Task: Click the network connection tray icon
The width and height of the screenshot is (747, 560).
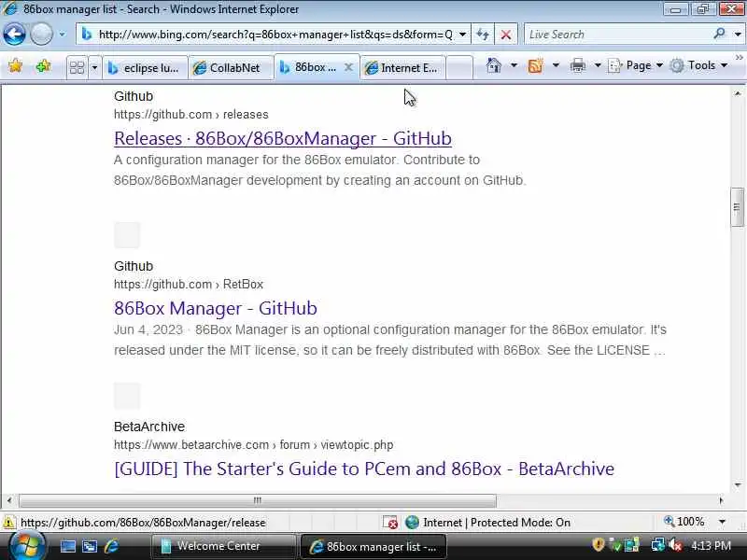Action: coord(657,545)
